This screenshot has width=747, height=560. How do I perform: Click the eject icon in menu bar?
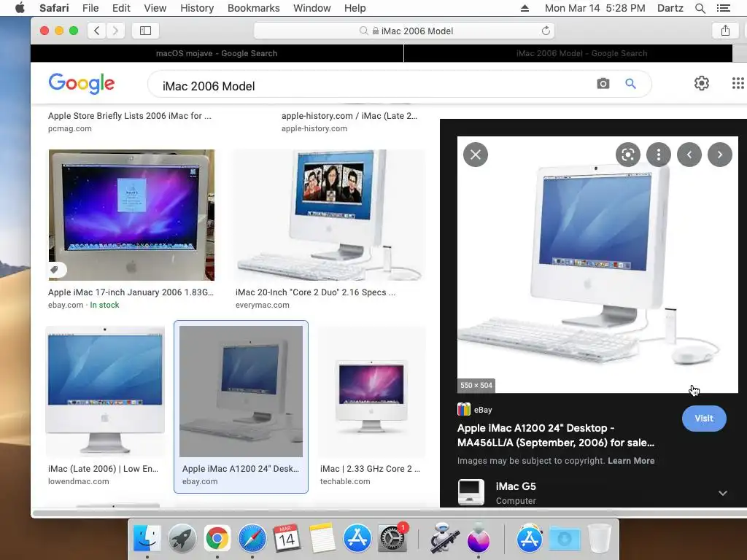[x=525, y=8]
